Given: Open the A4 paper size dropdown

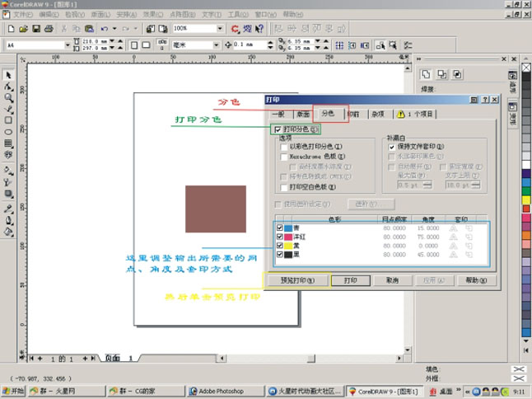Looking at the screenshot, I should pos(68,45).
